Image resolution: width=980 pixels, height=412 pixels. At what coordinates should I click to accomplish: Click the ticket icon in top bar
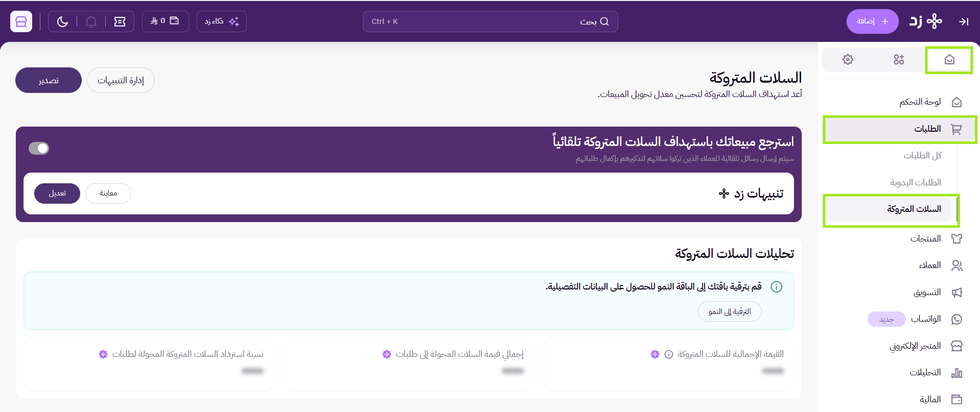pyautogui.click(x=120, y=21)
